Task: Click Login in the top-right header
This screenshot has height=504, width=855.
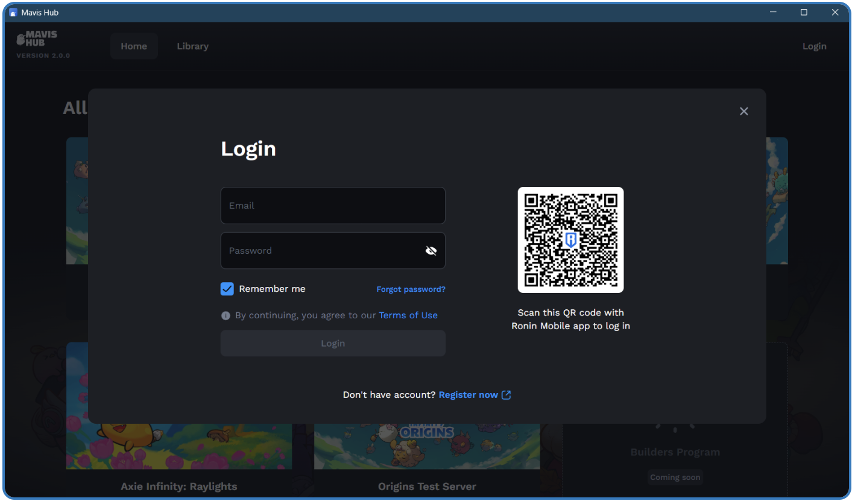Action: (x=814, y=46)
